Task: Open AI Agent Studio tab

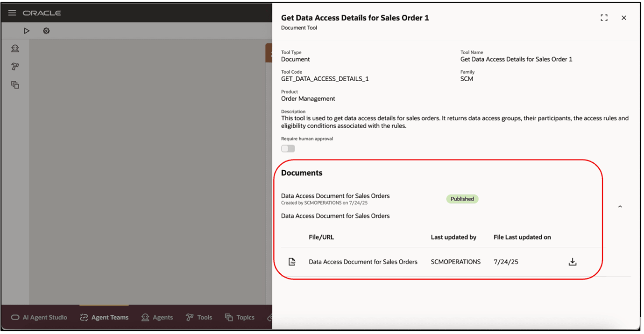Action: [39, 317]
